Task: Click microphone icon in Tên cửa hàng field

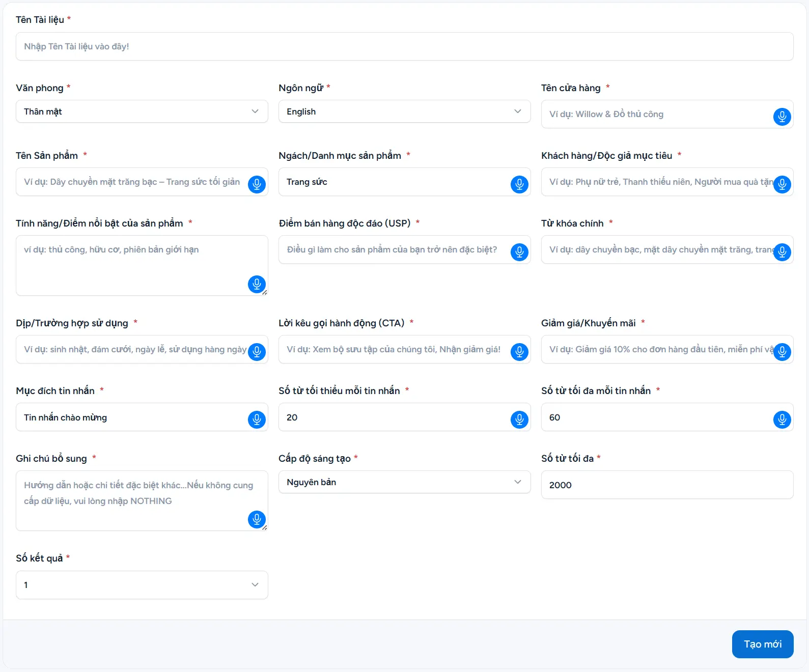Action: pyautogui.click(x=782, y=117)
